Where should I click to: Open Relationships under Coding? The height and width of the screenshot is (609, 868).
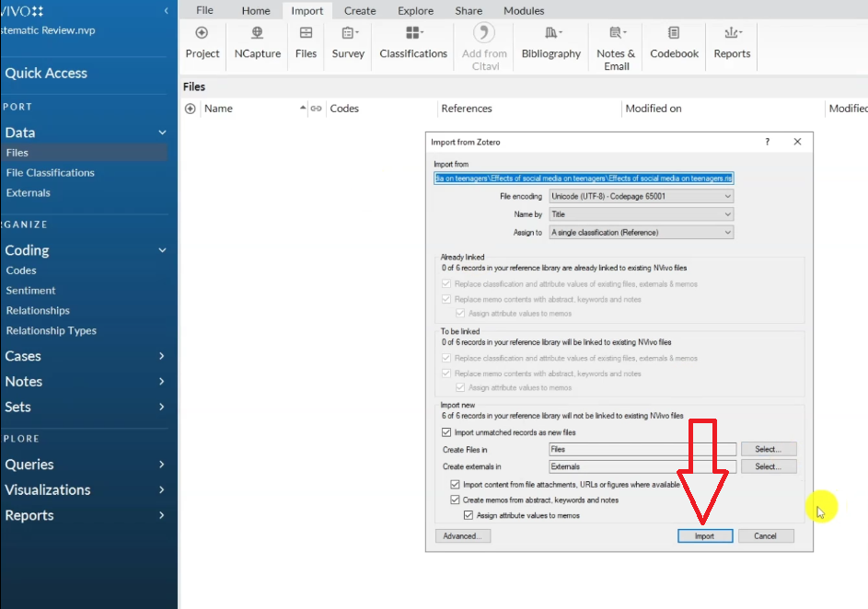click(x=38, y=310)
